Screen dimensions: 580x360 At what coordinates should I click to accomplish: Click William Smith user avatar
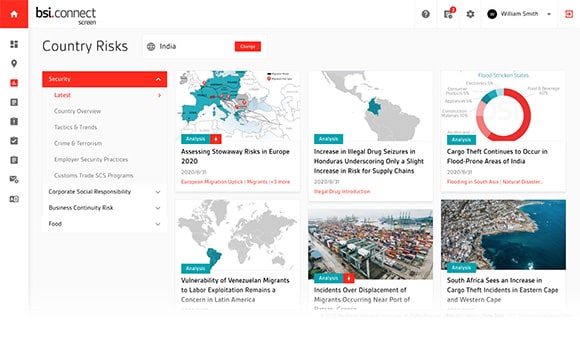click(492, 14)
